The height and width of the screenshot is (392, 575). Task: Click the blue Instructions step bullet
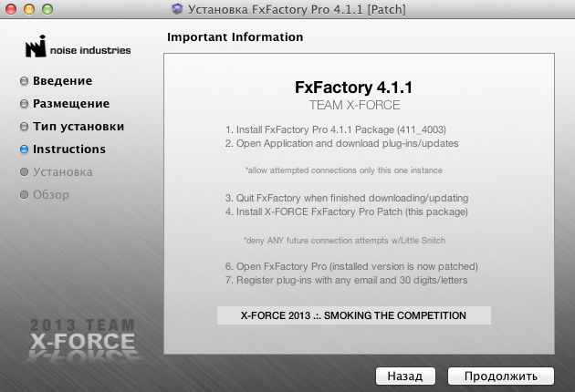24,150
